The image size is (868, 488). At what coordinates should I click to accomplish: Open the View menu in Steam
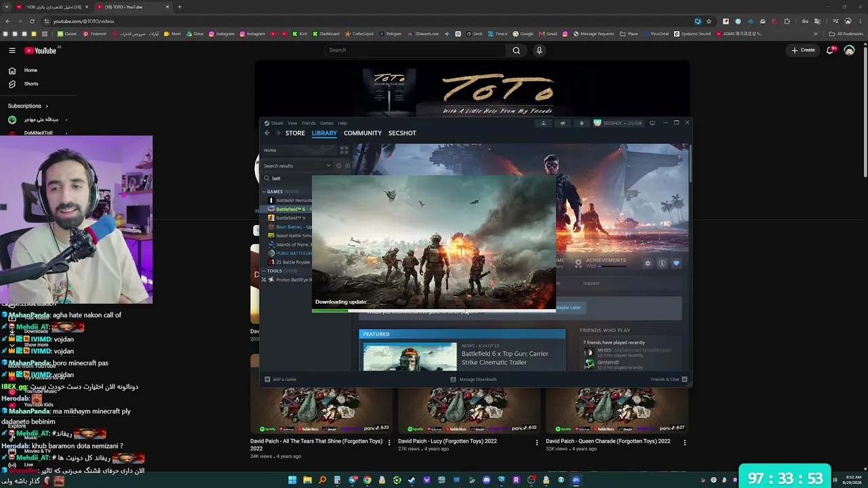pyautogui.click(x=292, y=123)
